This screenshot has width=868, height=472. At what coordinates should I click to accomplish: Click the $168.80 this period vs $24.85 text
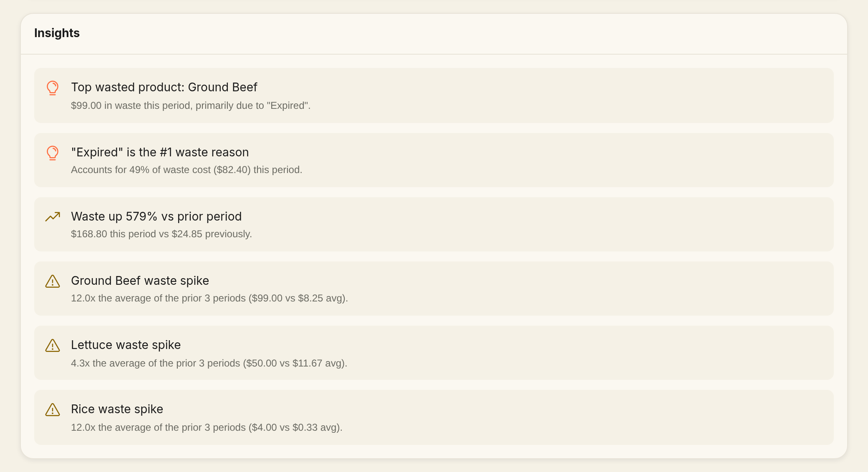[x=161, y=234]
